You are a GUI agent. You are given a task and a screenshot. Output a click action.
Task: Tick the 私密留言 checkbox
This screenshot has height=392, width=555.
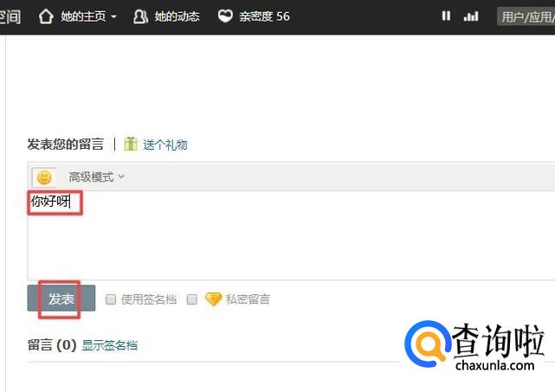point(192,299)
